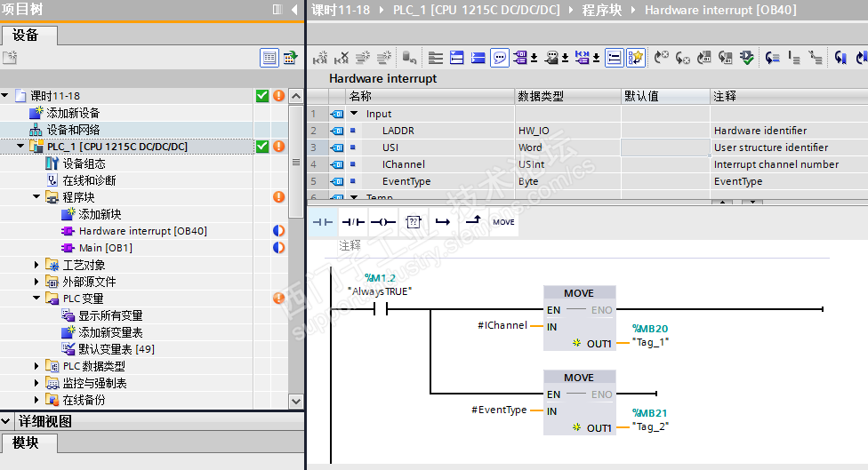This screenshot has height=470, width=868.
Task: Click the Open all networks icon
Action: 457,58
